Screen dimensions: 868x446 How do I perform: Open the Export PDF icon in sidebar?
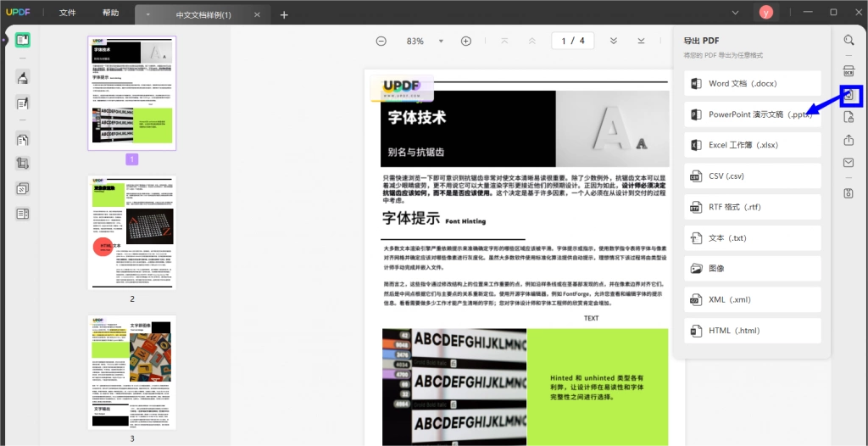click(x=849, y=97)
